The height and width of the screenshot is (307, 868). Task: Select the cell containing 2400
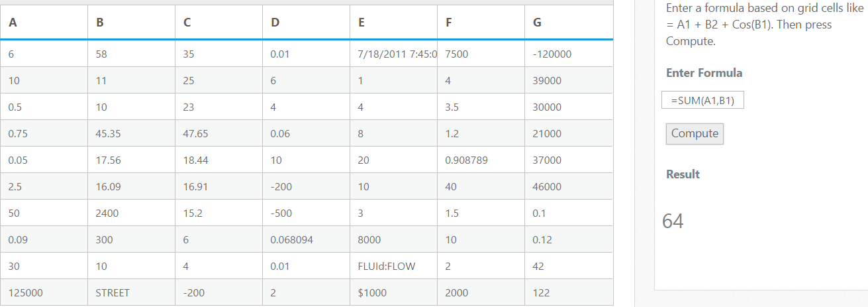pos(131,213)
